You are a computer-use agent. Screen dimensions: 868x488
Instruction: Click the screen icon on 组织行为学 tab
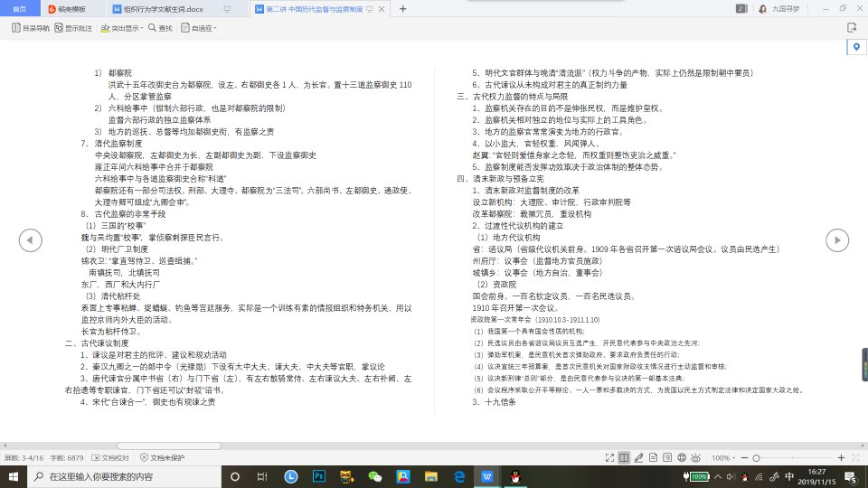point(227,9)
